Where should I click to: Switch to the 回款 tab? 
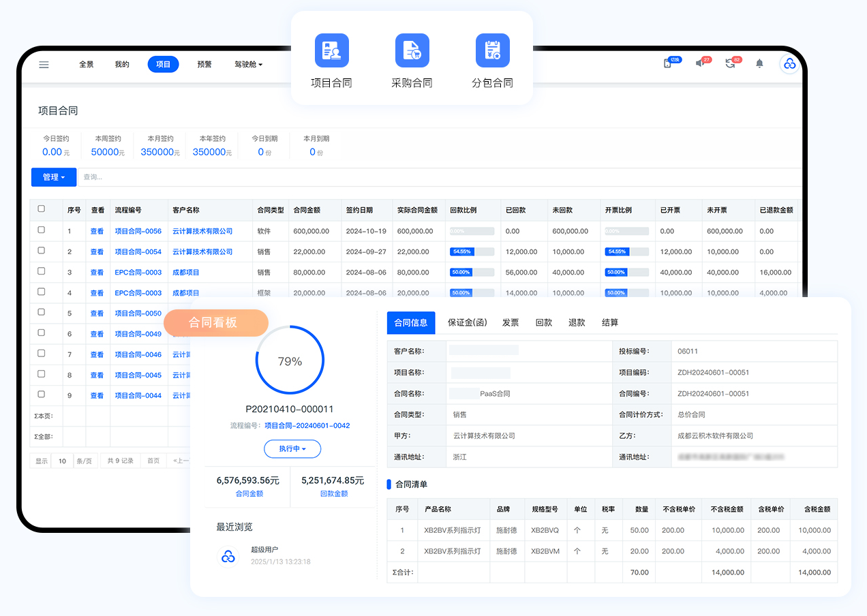point(544,323)
